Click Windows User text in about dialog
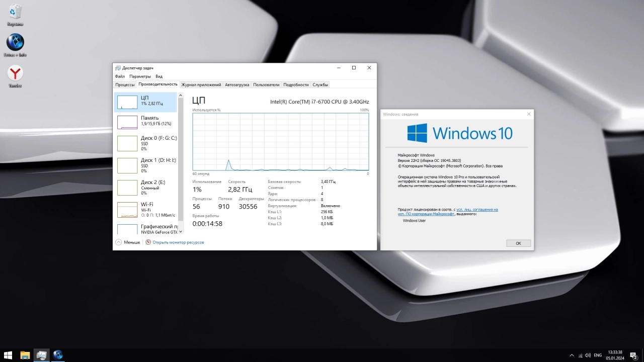This screenshot has width=644, height=362. point(414,221)
